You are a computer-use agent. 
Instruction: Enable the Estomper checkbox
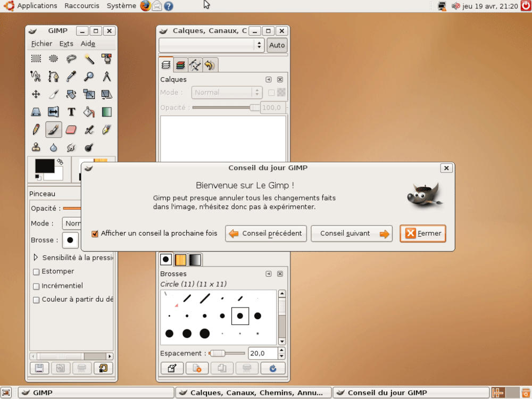pyautogui.click(x=36, y=272)
